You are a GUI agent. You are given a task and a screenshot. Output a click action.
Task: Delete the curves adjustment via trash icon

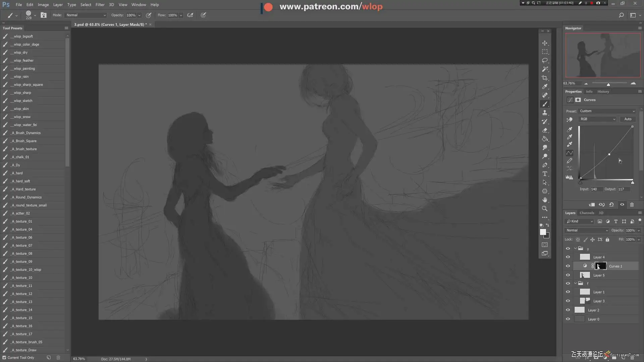(x=632, y=205)
